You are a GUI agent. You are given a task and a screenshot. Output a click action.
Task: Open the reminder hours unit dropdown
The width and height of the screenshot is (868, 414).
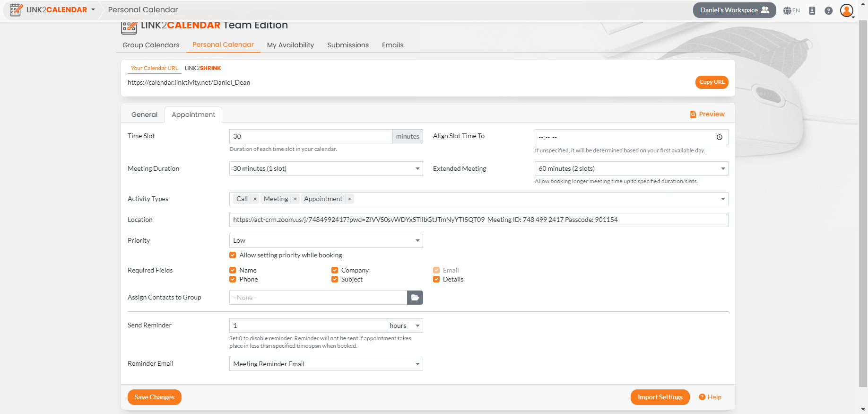405,326
